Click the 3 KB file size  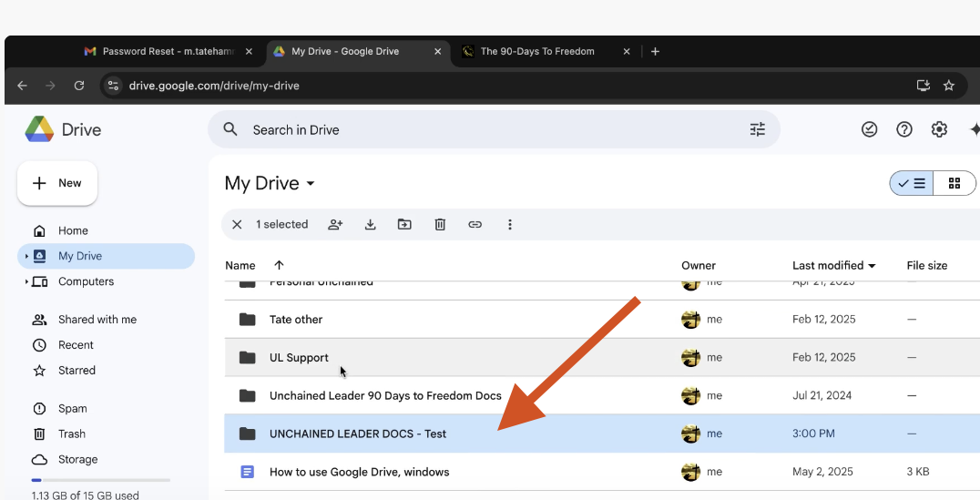(x=917, y=472)
